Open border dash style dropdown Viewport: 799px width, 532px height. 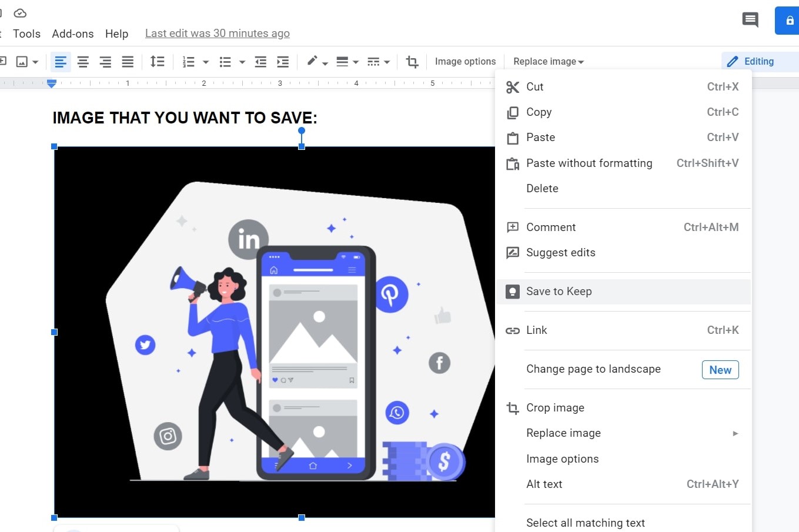[378, 62]
